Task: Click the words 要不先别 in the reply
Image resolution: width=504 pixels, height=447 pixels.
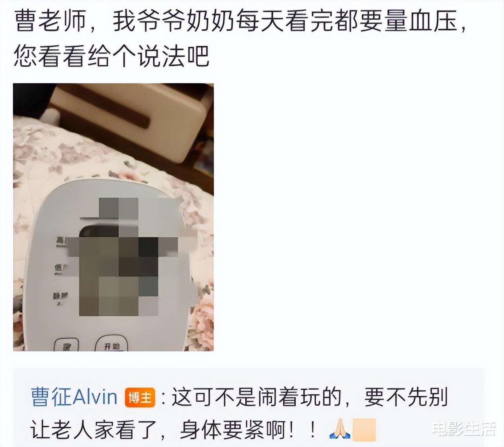Action: 406,397
